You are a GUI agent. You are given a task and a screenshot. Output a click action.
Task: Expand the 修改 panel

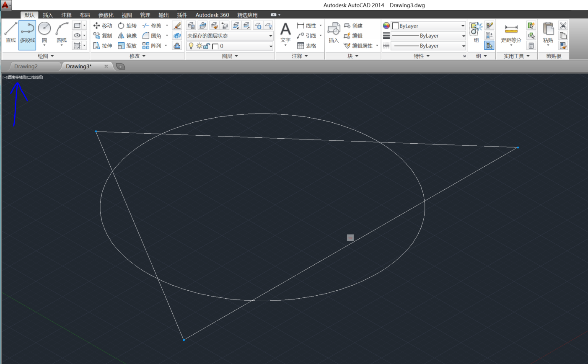pyautogui.click(x=137, y=56)
